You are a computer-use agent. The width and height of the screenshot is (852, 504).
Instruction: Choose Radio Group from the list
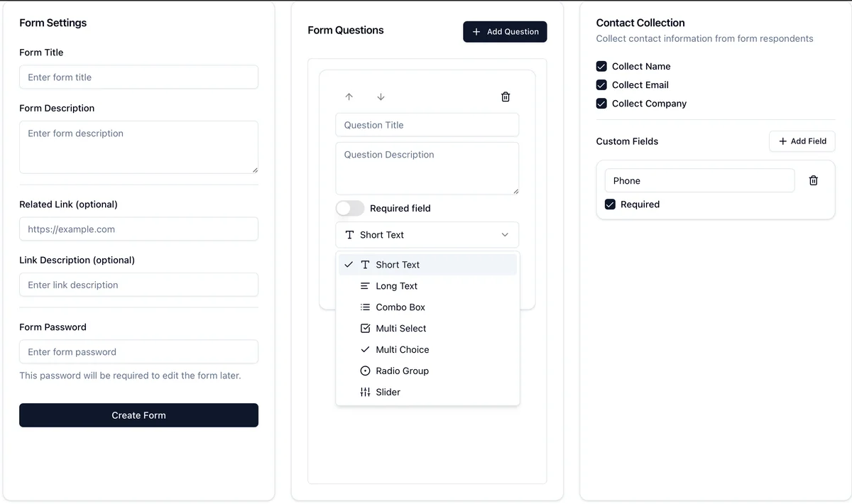pos(402,371)
